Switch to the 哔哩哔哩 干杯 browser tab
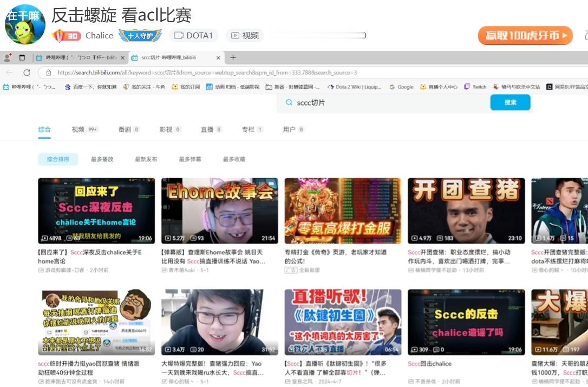The image size is (588, 387). (x=80, y=58)
